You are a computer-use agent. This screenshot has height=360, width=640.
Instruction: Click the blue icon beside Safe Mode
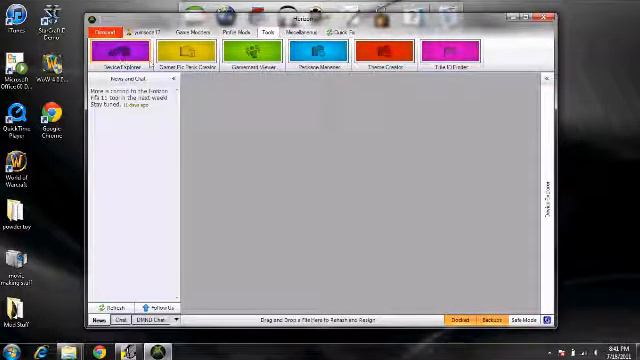[547, 320]
